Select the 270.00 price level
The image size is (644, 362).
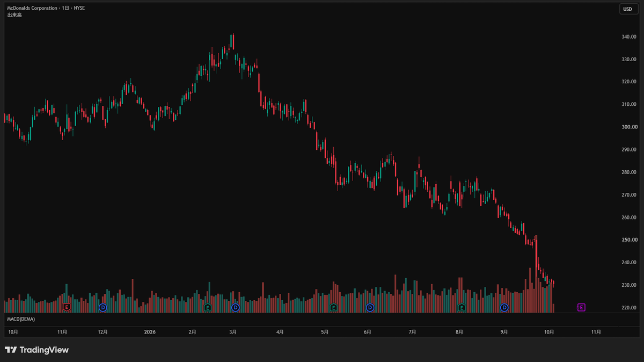tap(629, 195)
